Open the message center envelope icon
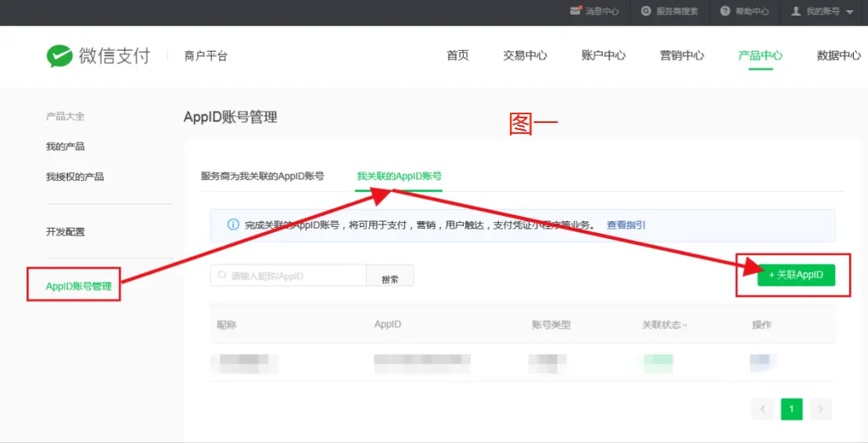This screenshot has height=443, width=868. [576, 11]
